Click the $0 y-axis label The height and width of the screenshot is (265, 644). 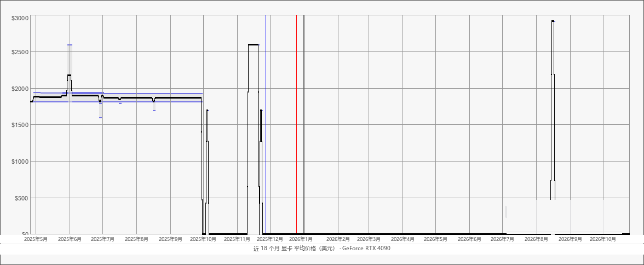(x=25, y=233)
